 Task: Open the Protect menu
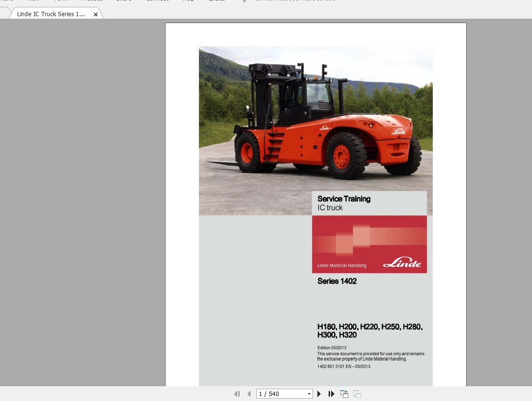pos(92,1)
